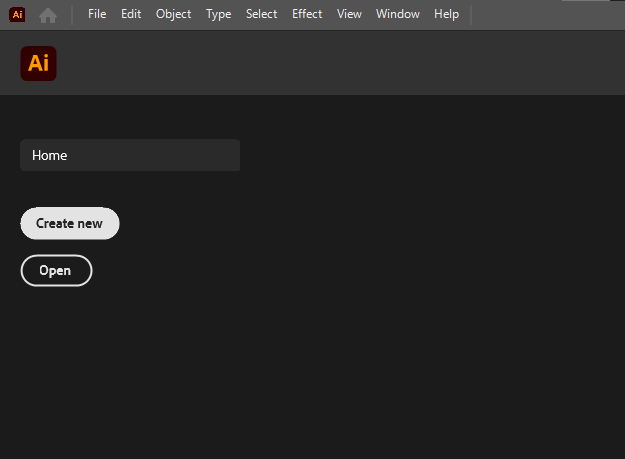Open the Type menu
This screenshot has width=625, height=459.
[218, 14]
